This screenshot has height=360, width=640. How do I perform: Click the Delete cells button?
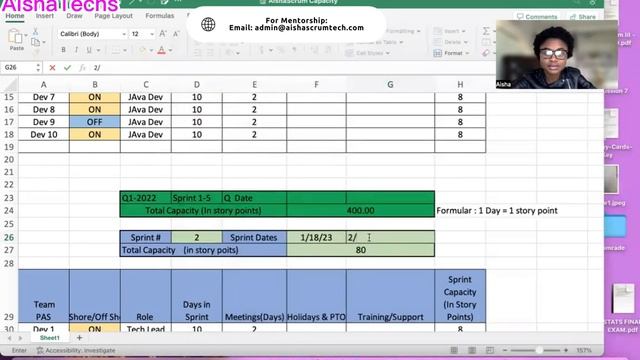[450, 42]
